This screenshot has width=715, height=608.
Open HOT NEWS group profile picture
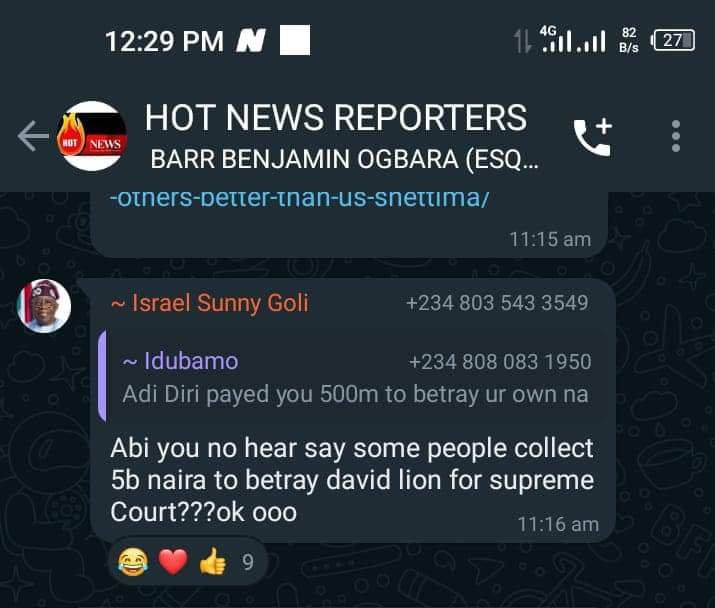tap(92, 136)
